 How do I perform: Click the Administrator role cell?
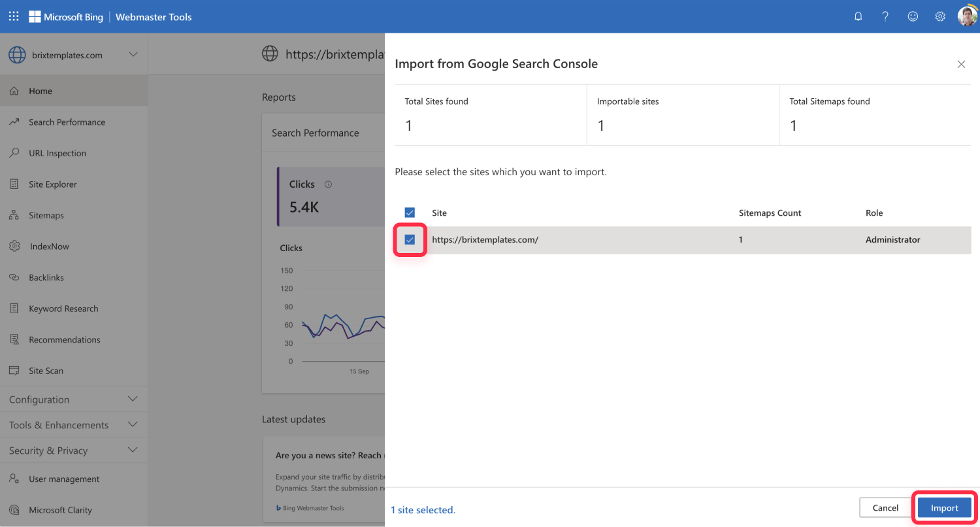click(892, 240)
